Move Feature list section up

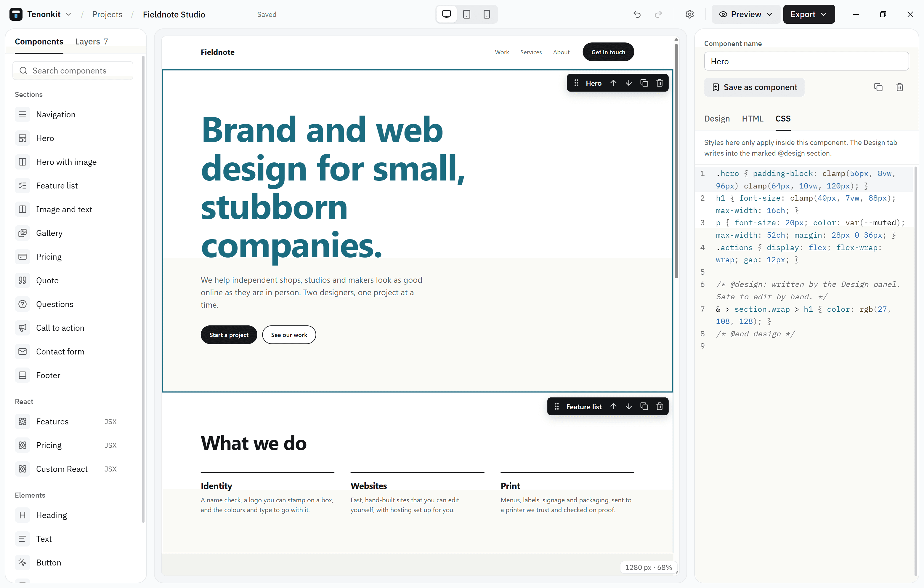[x=613, y=407]
